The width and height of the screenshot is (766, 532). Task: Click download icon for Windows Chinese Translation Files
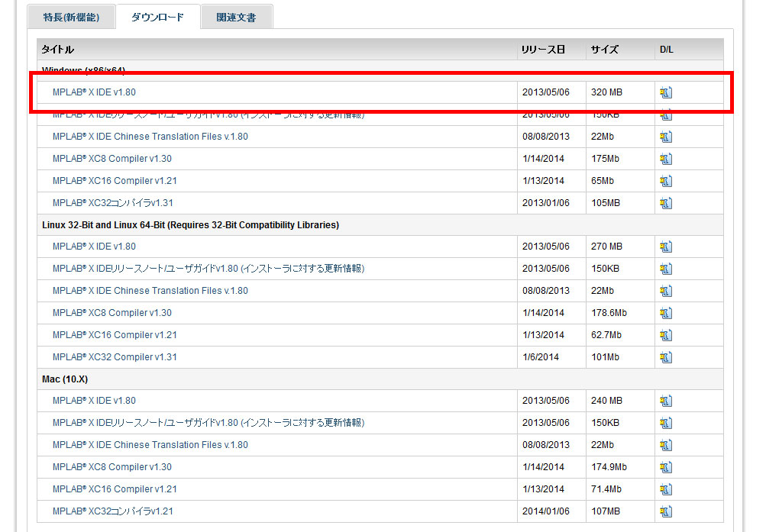click(666, 137)
